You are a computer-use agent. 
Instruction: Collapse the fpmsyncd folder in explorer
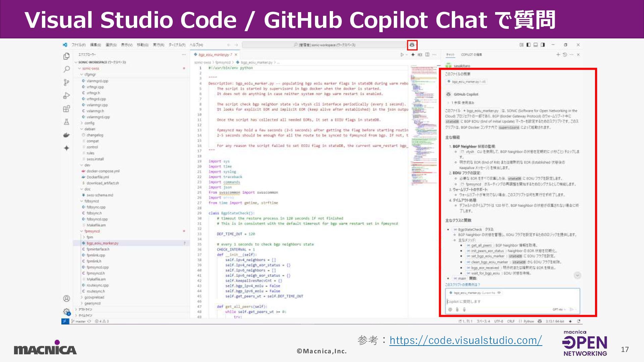92,231
